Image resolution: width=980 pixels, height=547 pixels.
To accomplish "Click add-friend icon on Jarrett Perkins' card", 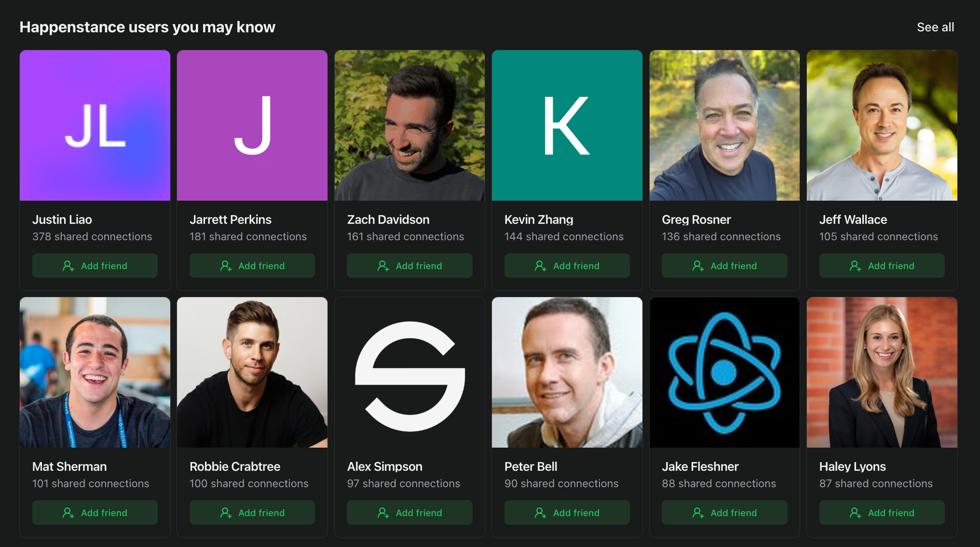I will (x=226, y=266).
